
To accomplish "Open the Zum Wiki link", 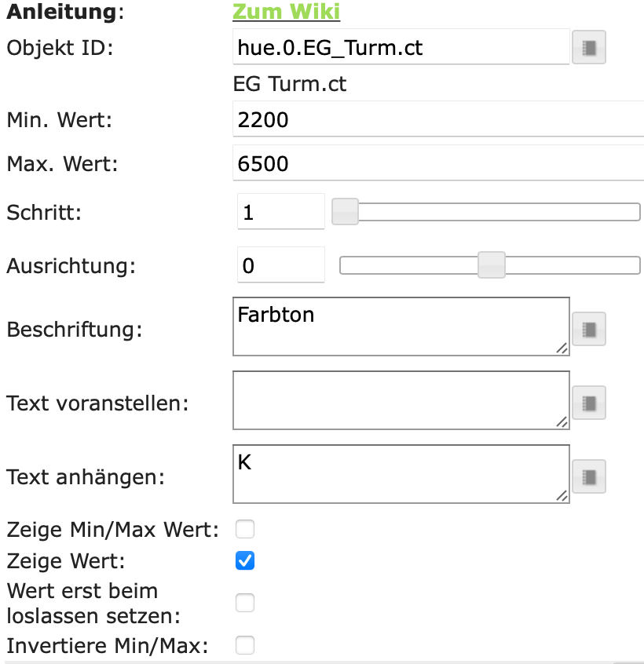I will click(286, 12).
